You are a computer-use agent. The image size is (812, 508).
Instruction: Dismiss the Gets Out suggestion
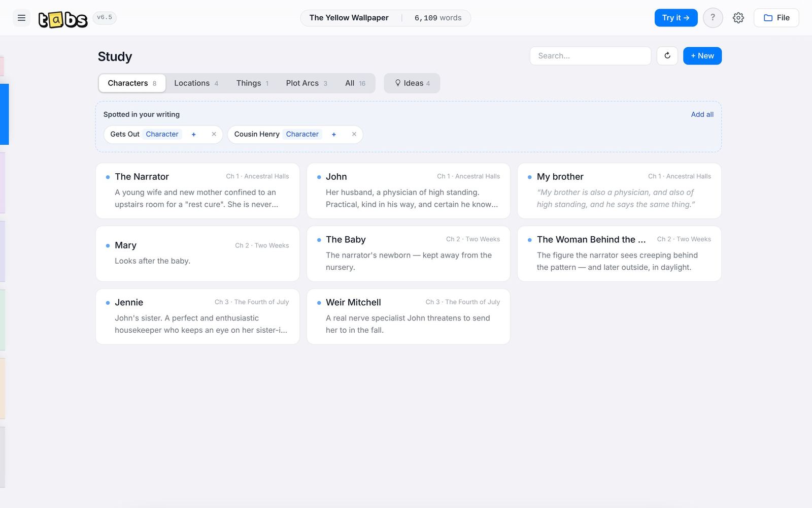click(x=214, y=134)
